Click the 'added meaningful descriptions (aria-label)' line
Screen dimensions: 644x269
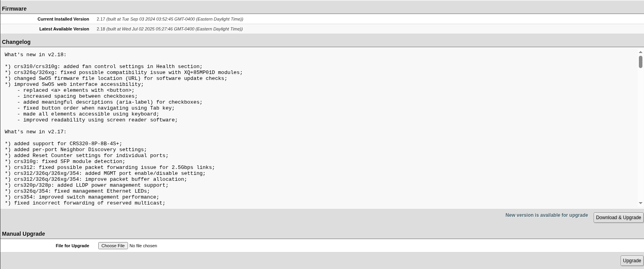tap(110, 102)
